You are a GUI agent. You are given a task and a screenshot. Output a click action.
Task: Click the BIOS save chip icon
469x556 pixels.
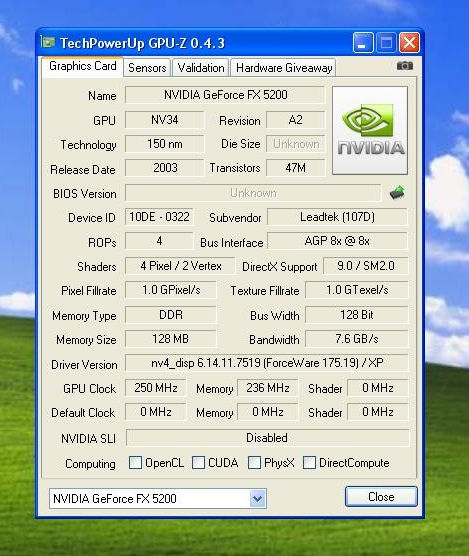397,193
